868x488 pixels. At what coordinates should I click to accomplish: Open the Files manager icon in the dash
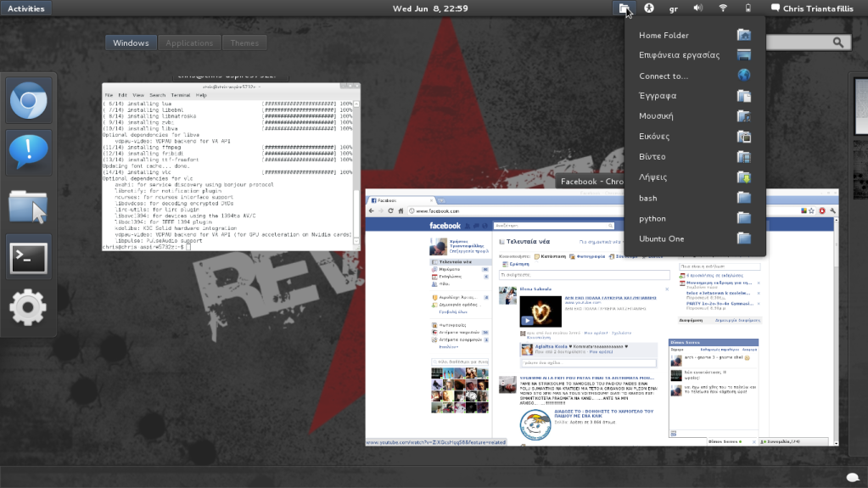[29, 206]
